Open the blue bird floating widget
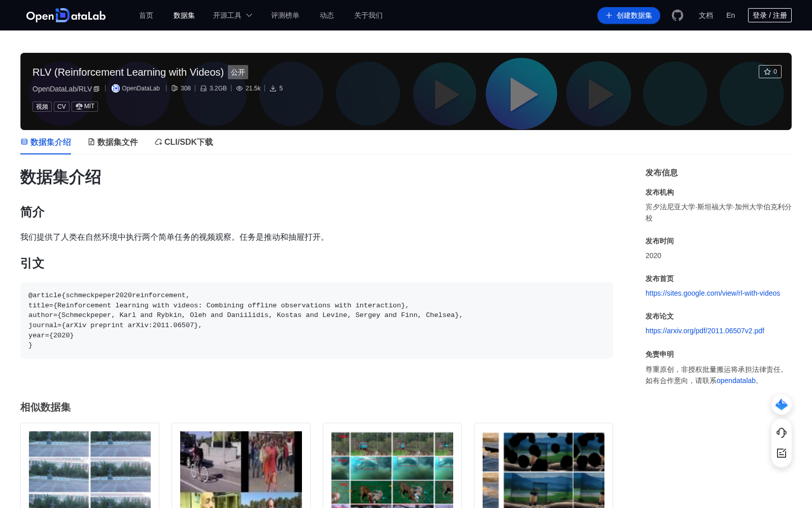This screenshot has width=812, height=508. pos(782,404)
